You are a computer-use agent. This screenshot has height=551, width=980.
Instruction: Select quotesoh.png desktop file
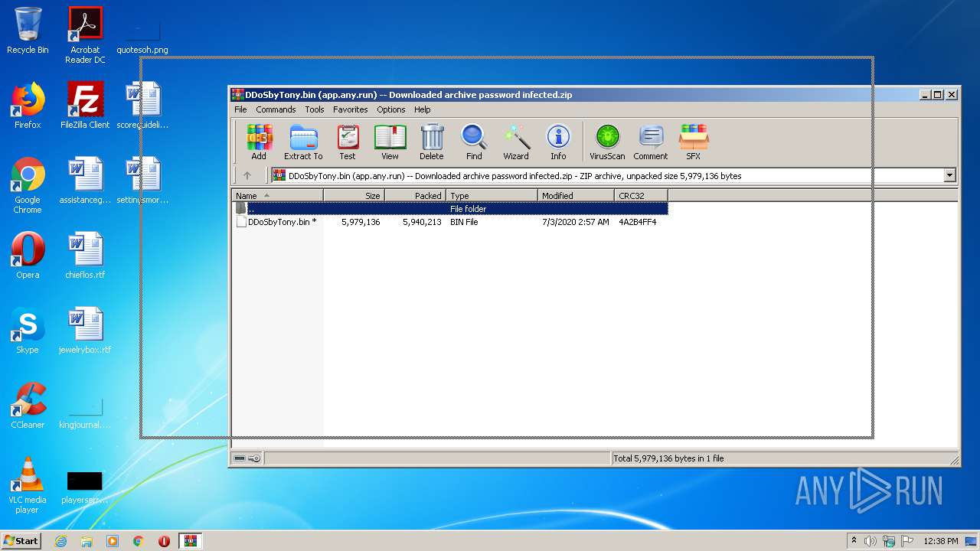(142, 35)
